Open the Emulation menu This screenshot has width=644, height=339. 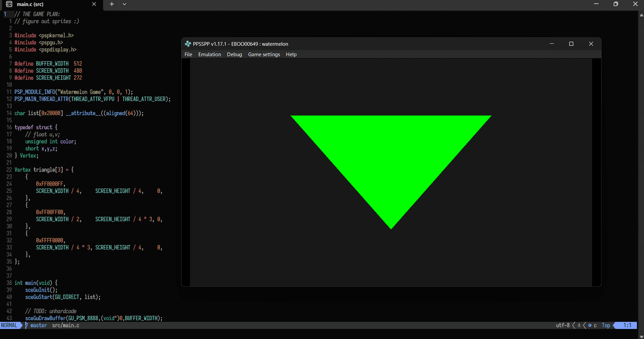pos(209,54)
